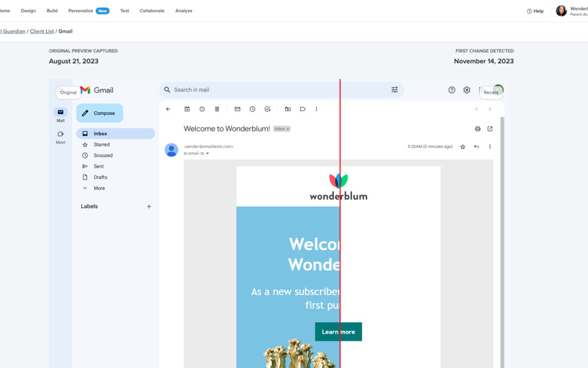This screenshot has width=588, height=368.
Task: Click the Delete trash icon
Action: 217,109
